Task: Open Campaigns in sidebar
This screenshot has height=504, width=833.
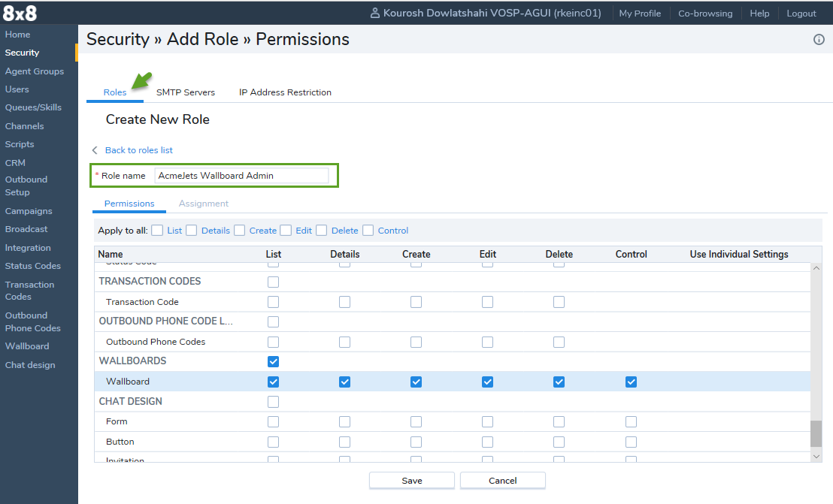Action: coord(29,211)
